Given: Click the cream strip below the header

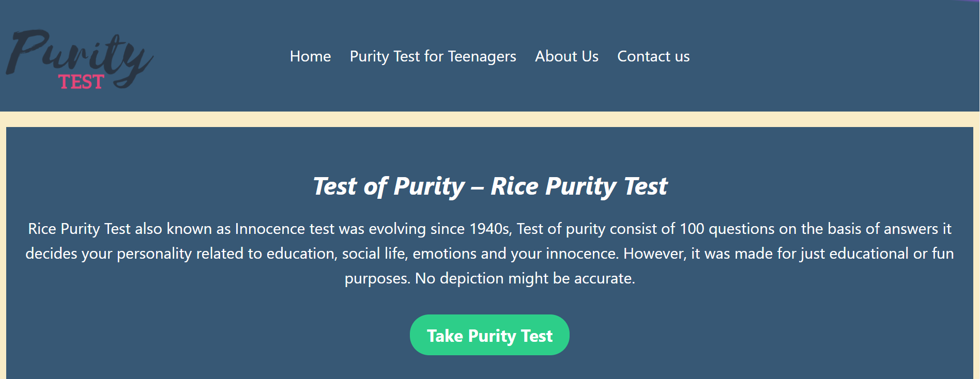Looking at the screenshot, I should [489, 119].
